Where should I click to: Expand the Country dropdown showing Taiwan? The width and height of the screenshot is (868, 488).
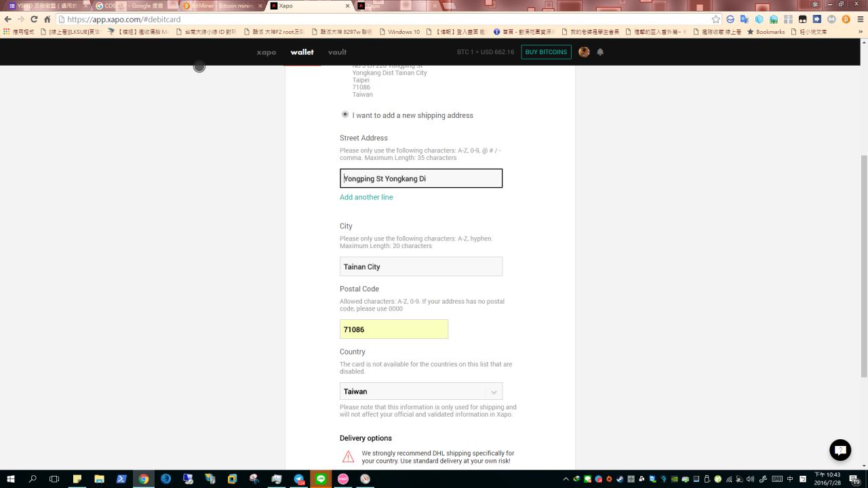tap(421, 391)
